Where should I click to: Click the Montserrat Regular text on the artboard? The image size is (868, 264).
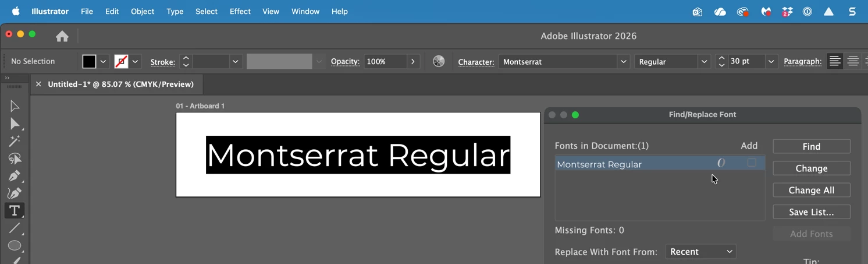pyautogui.click(x=358, y=155)
